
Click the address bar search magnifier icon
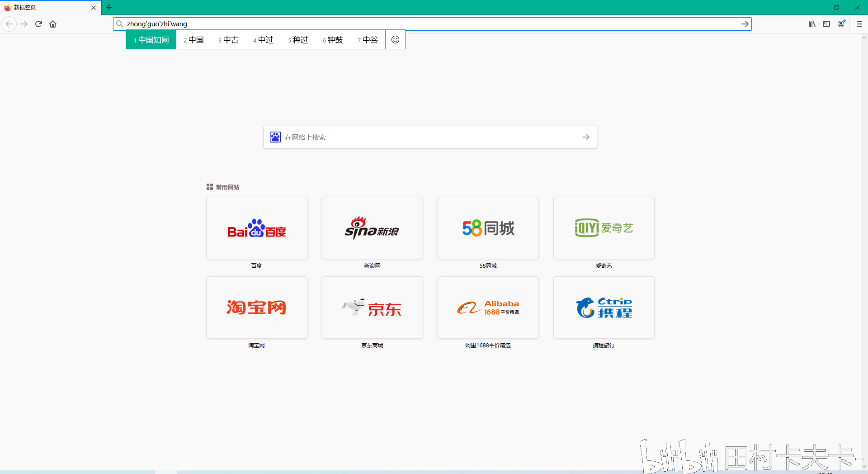point(119,24)
